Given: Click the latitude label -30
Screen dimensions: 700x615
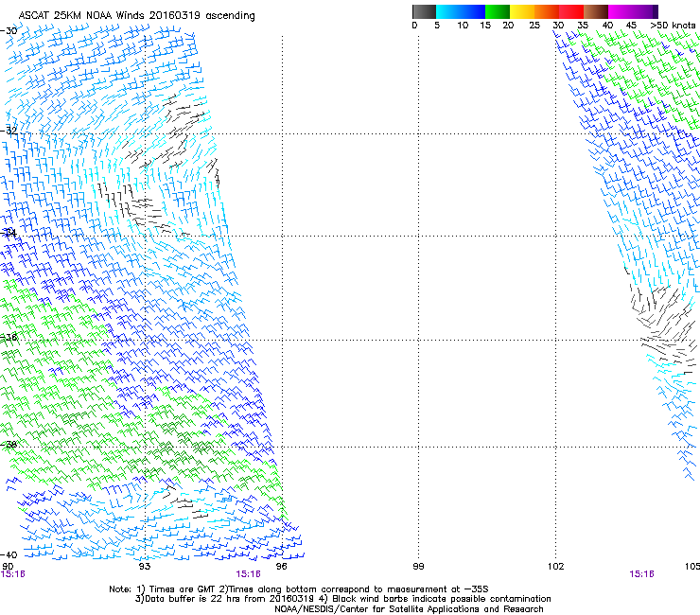Looking at the screenshot, I should 9,31.
